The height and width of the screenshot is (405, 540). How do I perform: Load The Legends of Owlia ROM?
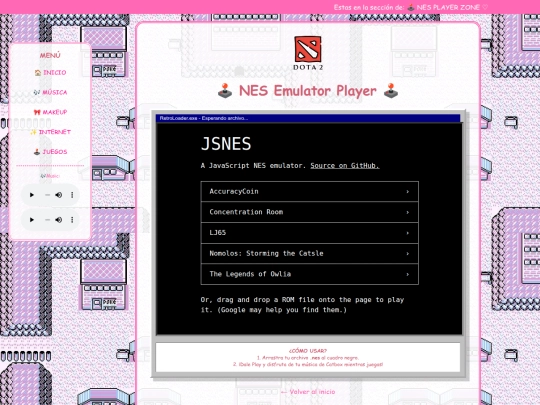tap(310, 274)
